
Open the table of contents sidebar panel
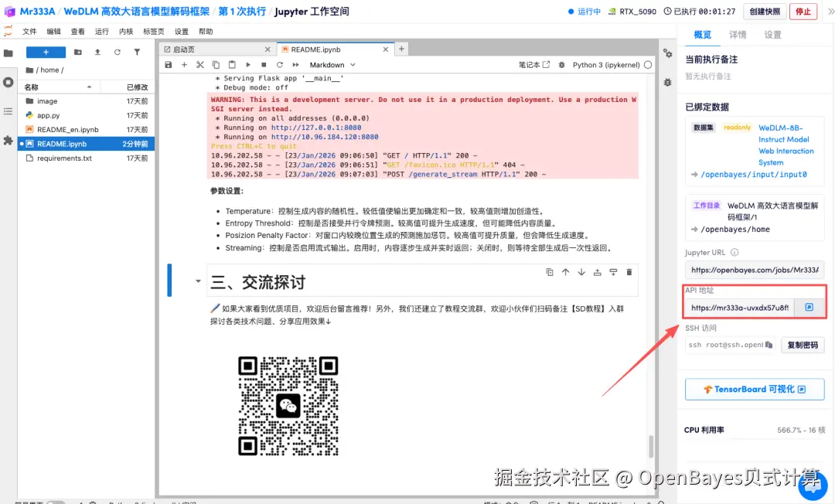(x=8, y=111)
